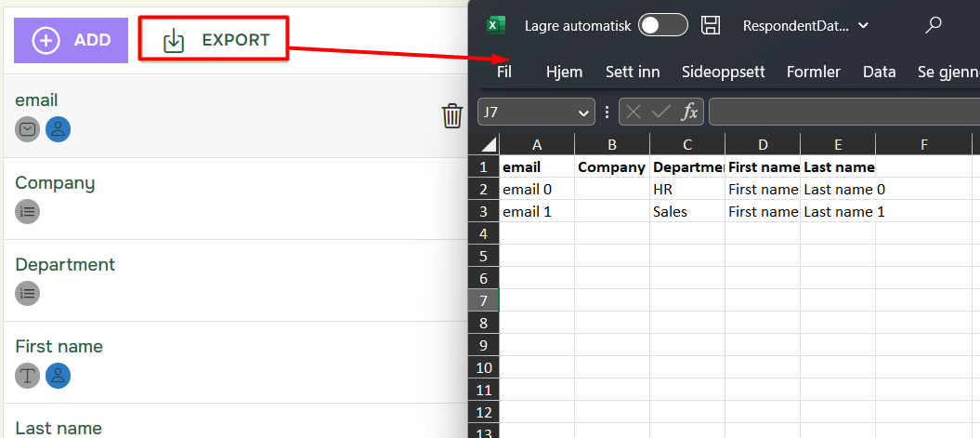Click the text type icon under First name
This screenshot has width=980, height=438.
(x=28, y=376)
